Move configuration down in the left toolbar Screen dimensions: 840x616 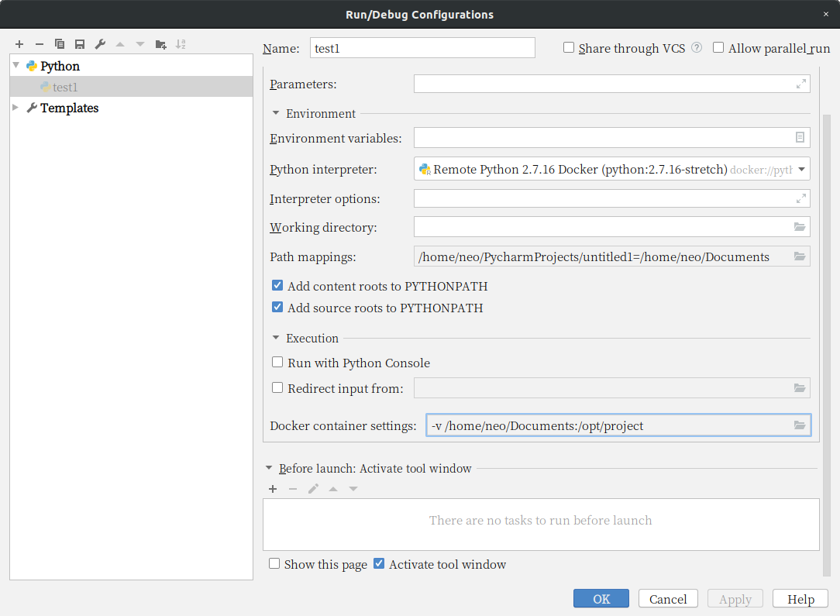click(140, 44)
